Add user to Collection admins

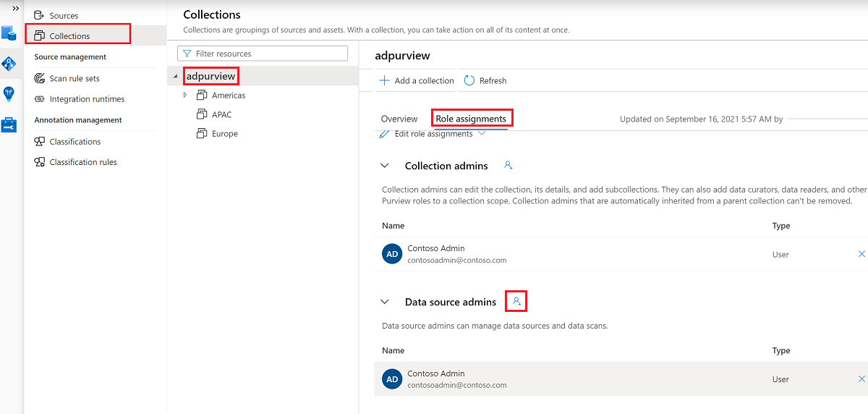[x=508, y=166]
